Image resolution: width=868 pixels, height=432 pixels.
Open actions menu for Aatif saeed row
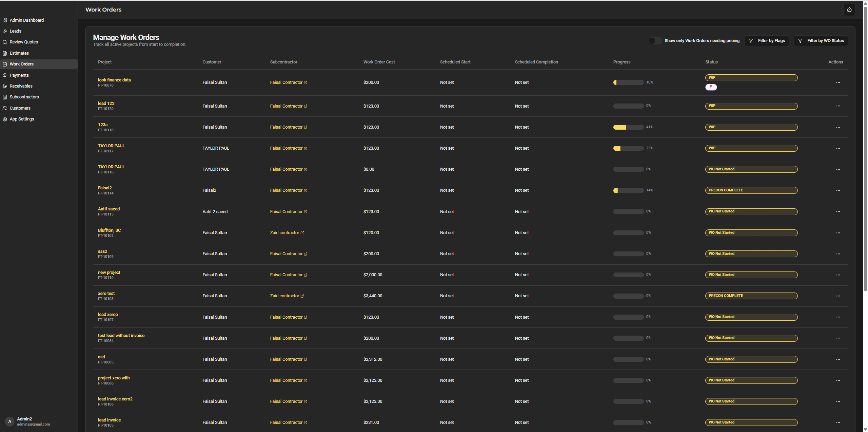point(838,211)
